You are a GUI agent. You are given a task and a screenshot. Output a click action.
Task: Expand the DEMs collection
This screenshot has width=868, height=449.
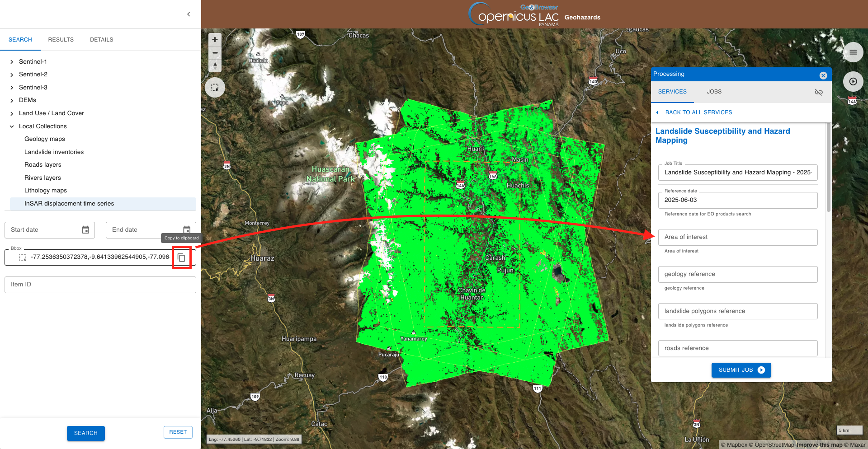coord(12,100)
